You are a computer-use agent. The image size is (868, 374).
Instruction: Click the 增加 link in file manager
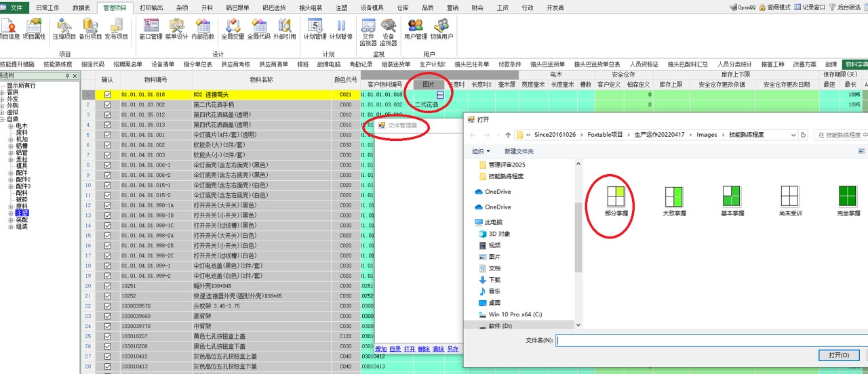pyautogui.click(x=381, y=349)
